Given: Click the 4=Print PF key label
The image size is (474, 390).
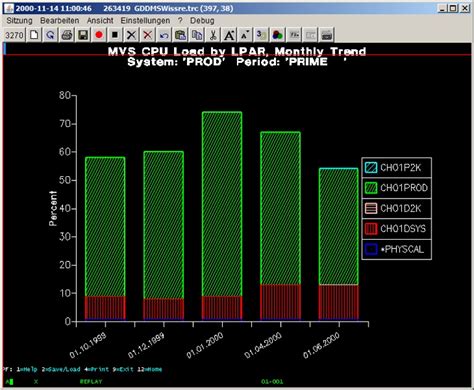Looking at the screenshot, I should [96, 369].
